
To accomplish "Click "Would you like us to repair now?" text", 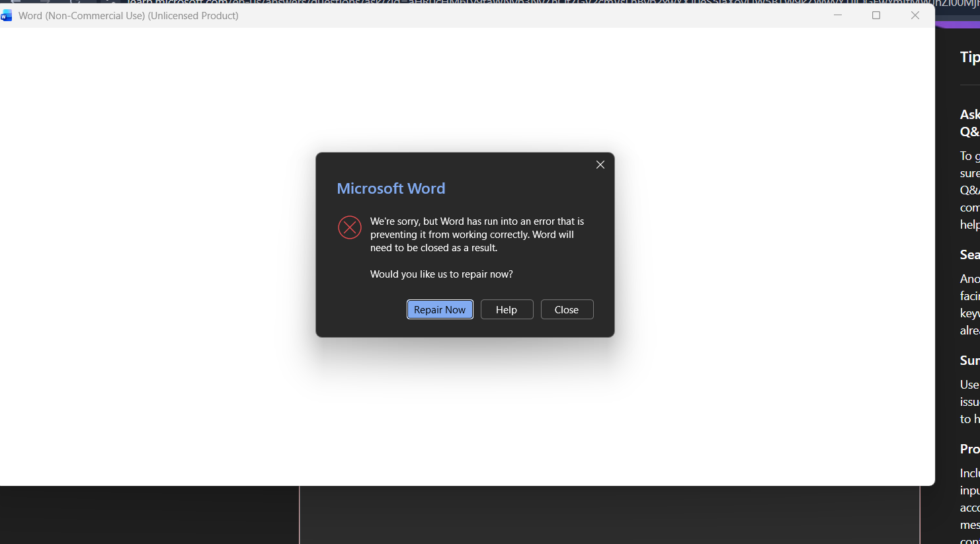I will pos(441,274).
